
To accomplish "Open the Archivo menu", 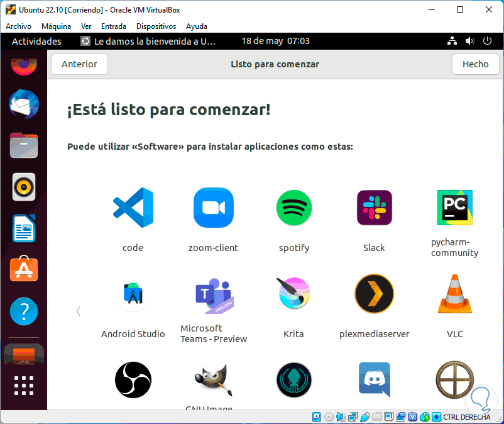I will (x=18, y=26).
